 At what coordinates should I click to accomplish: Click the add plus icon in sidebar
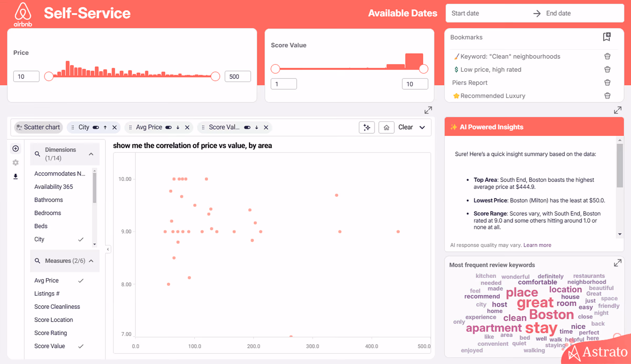16,149
